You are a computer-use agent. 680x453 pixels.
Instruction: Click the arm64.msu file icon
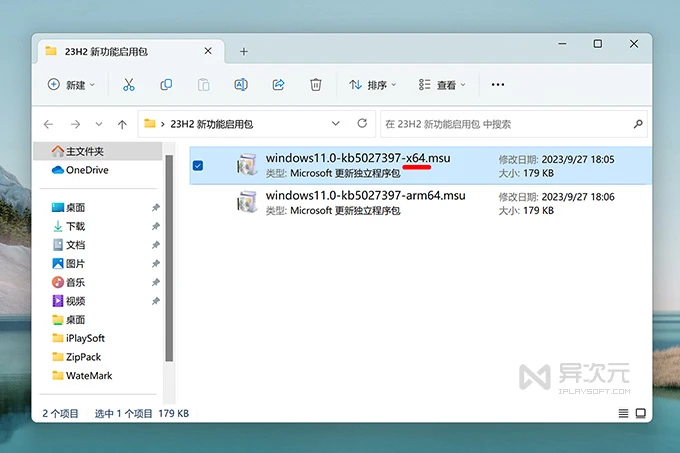point(247,202)
